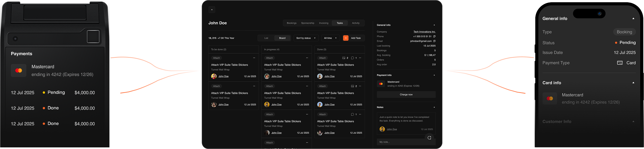
Task: Collapse the dashboard General info section
Action: pos(434,25)
